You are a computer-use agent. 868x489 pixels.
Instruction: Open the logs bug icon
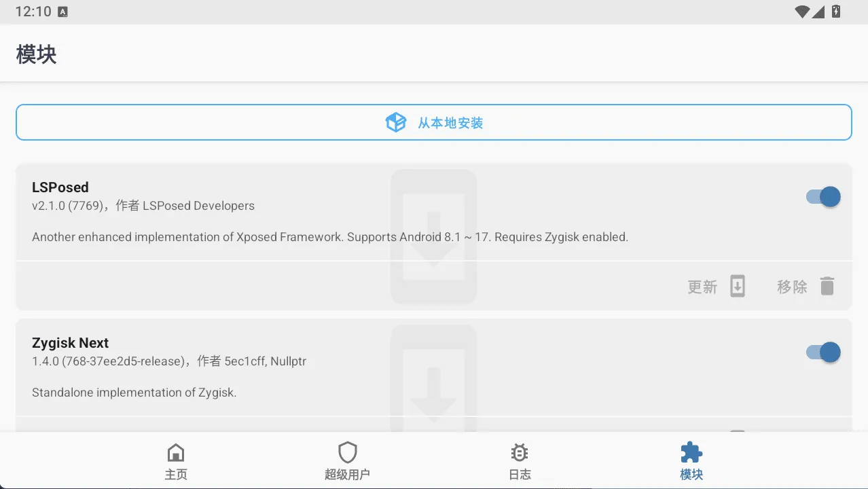point(520,452)
